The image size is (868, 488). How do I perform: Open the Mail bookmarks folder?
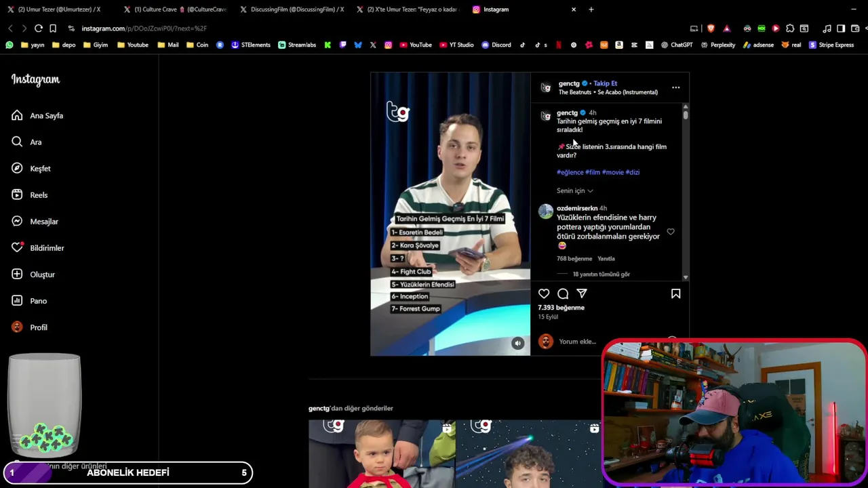167,45
